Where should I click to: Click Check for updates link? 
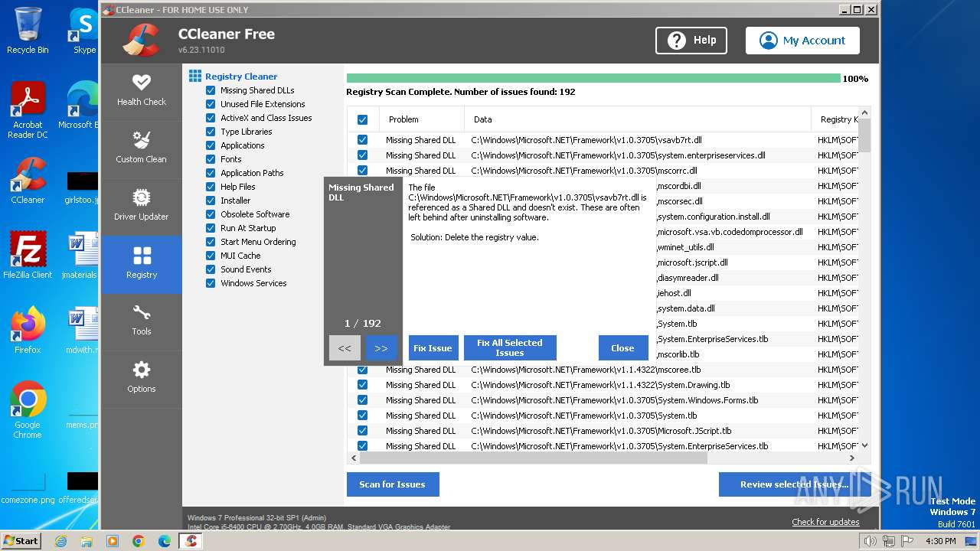click(825, 522)
